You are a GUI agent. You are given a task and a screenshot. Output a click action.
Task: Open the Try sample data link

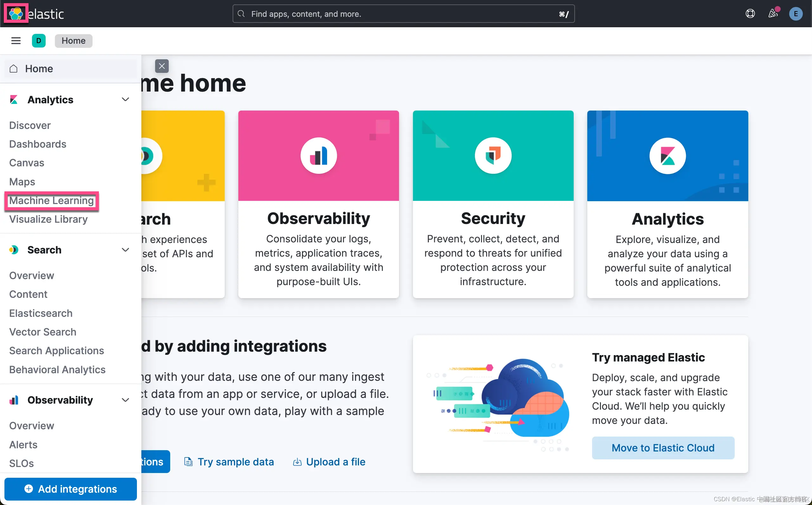[x=235, y=462]
